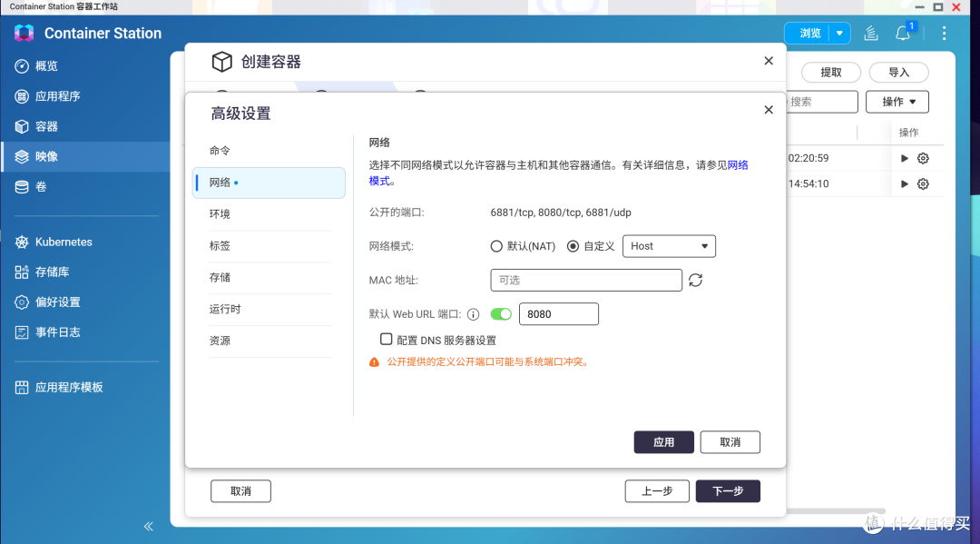Switch to the 运行时 runtime tab
Screen dimensions: 980x544
[269, 310]
